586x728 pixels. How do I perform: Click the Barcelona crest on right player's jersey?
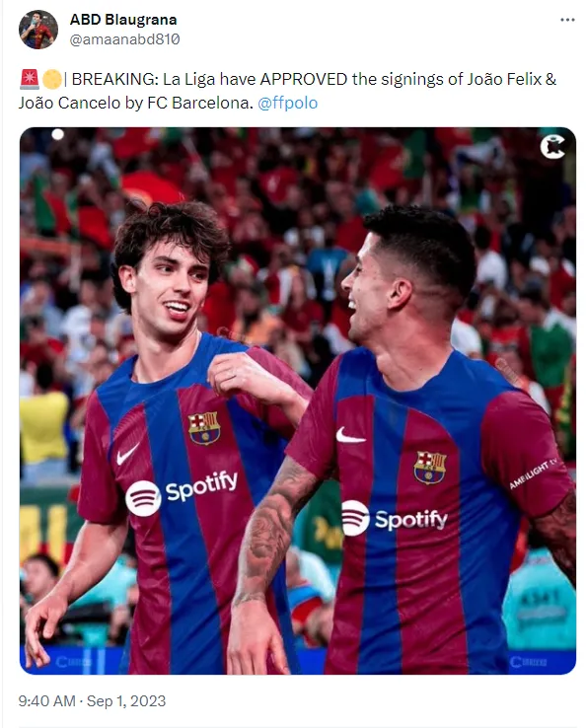point(430,468)
